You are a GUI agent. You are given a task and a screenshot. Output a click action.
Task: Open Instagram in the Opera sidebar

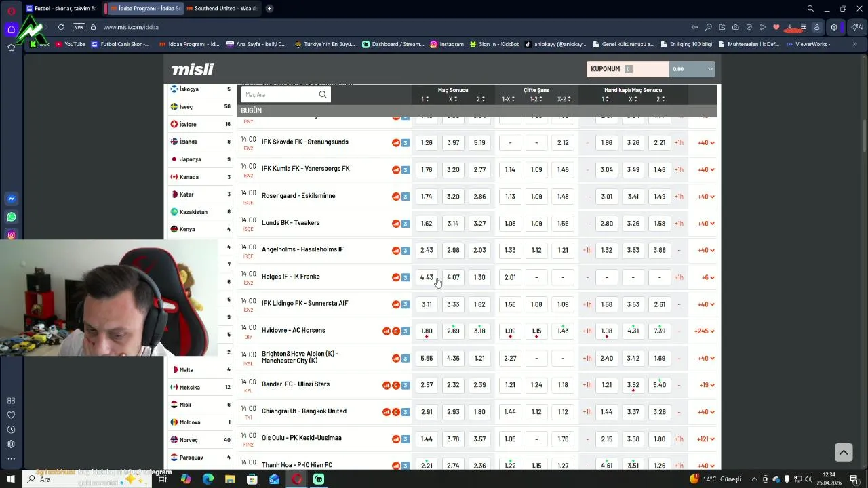pos(12,235)
